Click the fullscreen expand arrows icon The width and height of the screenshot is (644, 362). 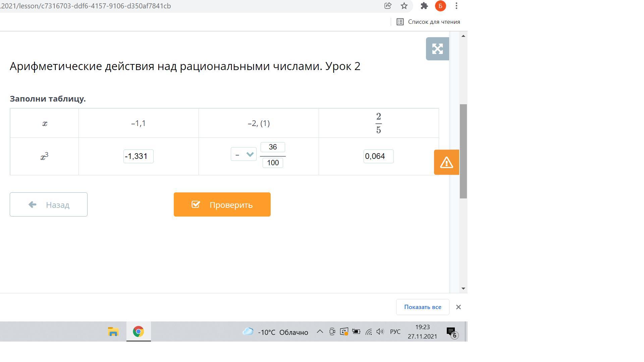(437, 49)
